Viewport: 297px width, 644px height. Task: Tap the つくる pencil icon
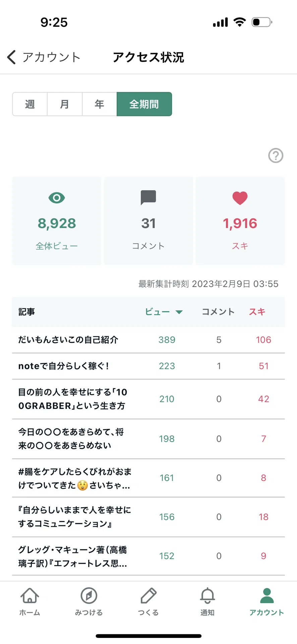pos(148,596)
